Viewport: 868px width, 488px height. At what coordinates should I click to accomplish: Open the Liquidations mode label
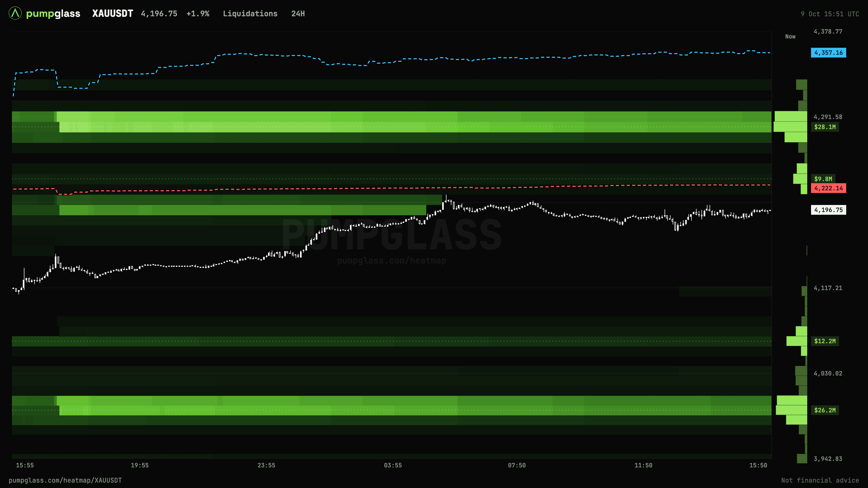[250, 14]
